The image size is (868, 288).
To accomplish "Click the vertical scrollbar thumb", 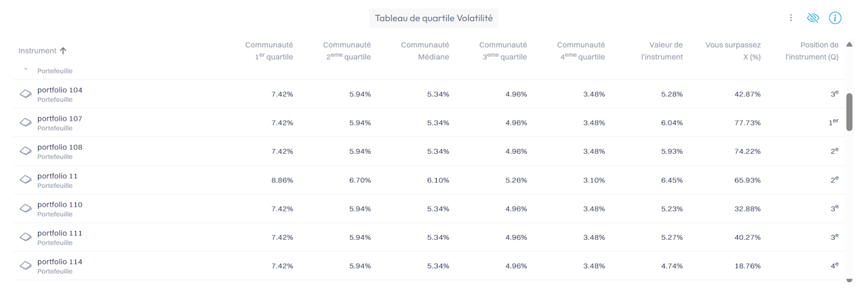I will click(x=850, y=112).
